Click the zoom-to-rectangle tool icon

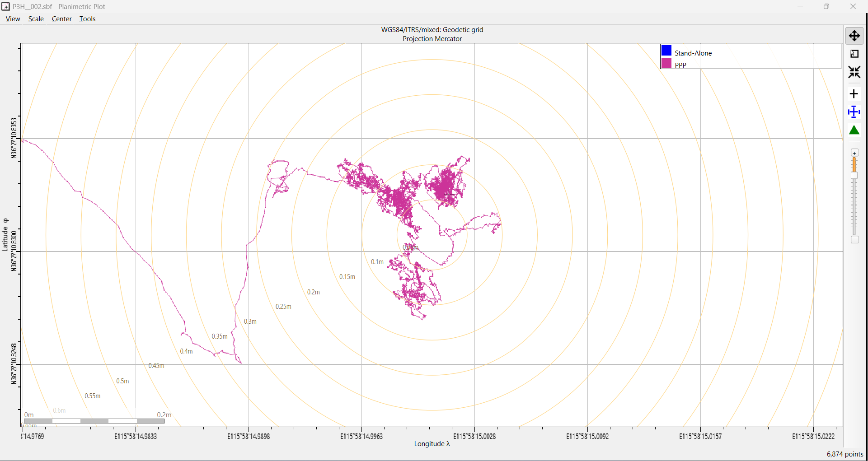pos(854,54)
